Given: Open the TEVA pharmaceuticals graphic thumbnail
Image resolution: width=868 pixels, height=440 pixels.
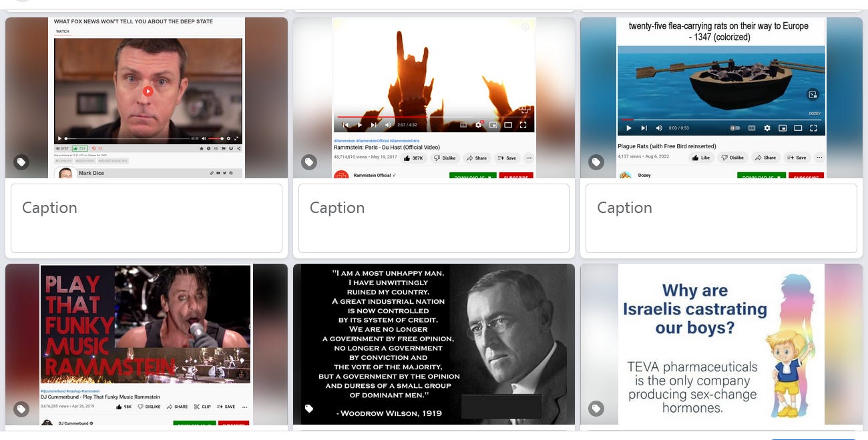Looking at the screenshot, I should tap(721, 344).
